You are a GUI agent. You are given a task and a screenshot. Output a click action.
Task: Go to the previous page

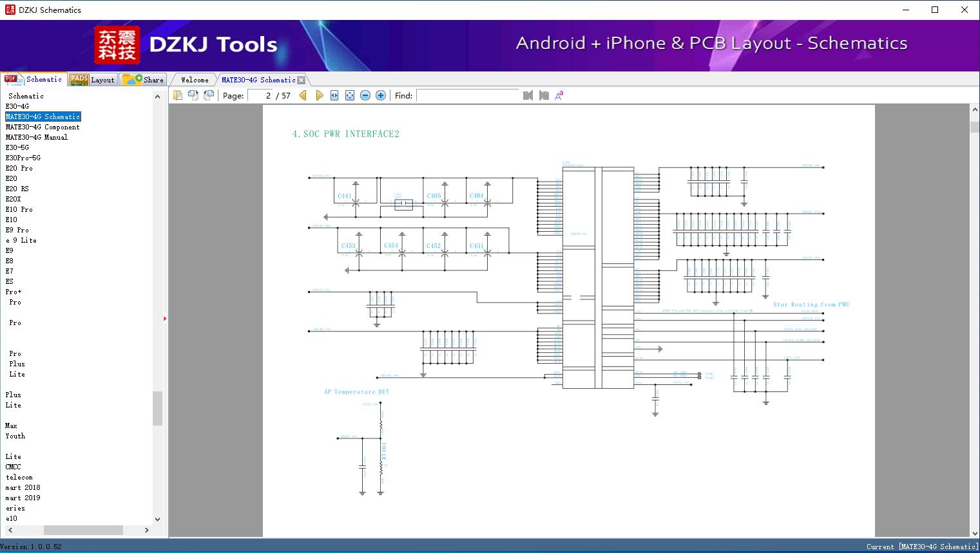click(303, 95)
